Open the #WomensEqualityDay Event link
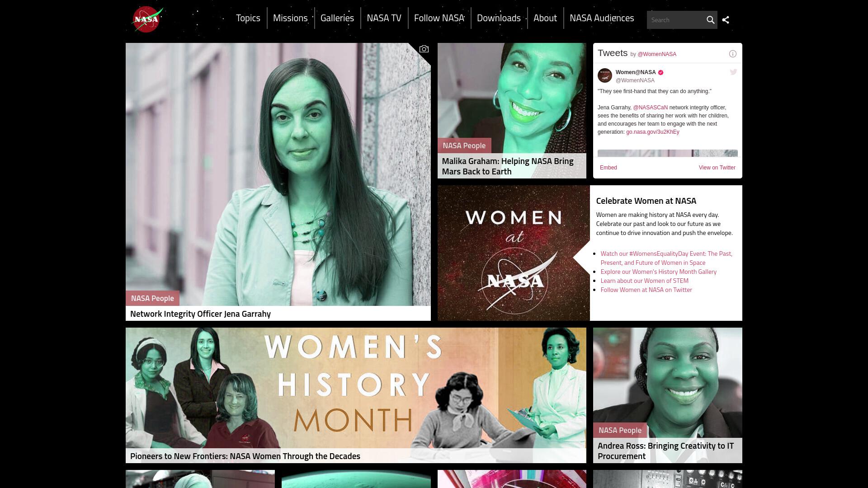The width and height of the screenshot is (868, 488). [x=666, y=258]
